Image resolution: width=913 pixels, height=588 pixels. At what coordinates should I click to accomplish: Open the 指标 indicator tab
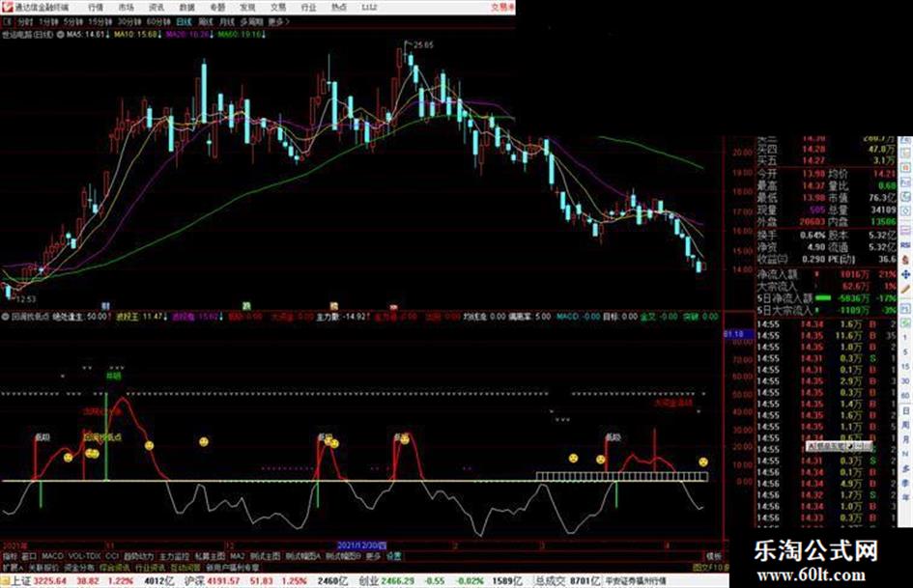click(x=10, y=556)
